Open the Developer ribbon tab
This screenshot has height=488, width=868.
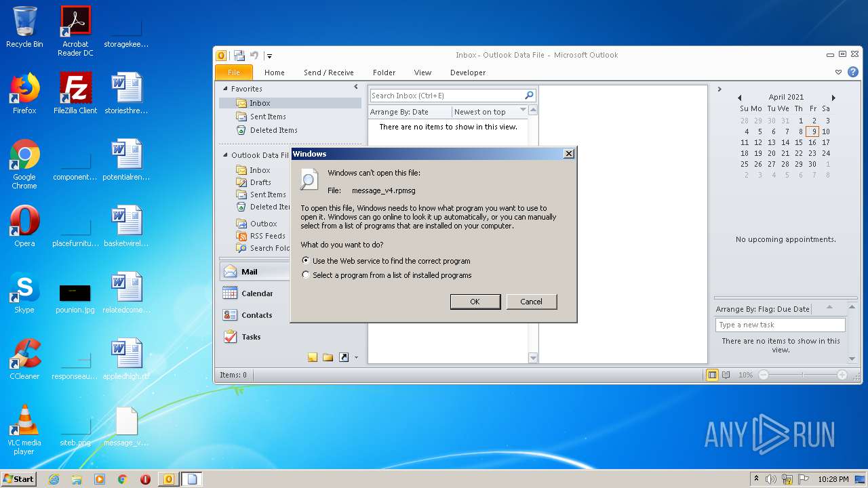[x=468, y=73]
